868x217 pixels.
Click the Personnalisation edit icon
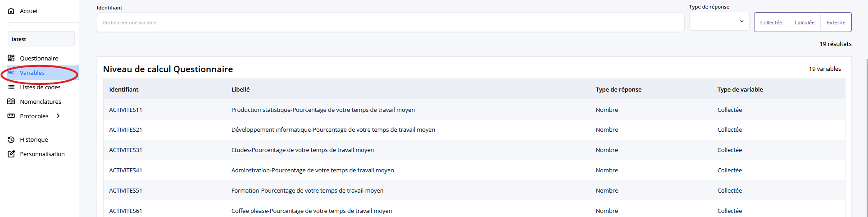click(11, 154)
